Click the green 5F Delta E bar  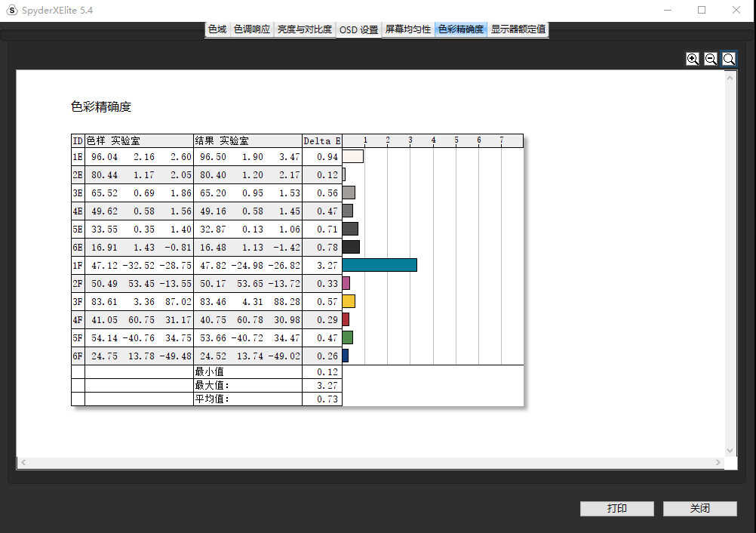click(x=348, y=337)
